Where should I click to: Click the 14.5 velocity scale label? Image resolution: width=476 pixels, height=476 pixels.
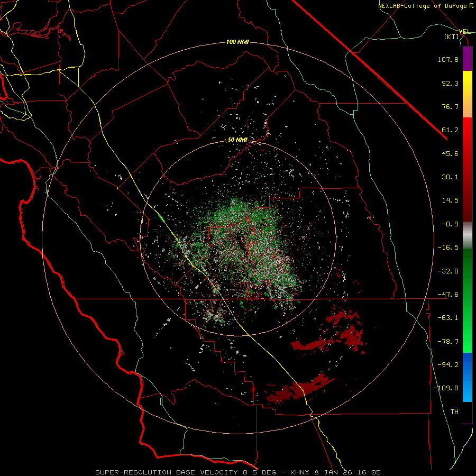pos(450,200)
